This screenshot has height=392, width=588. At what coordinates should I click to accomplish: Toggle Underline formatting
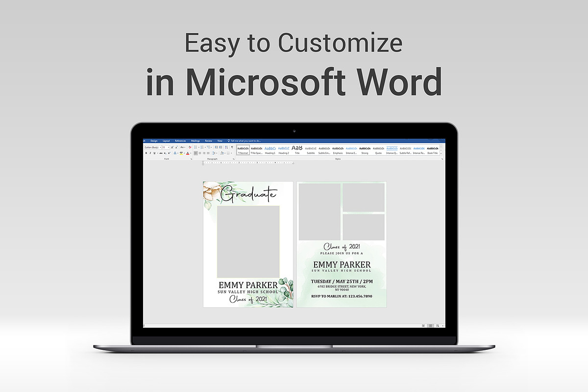[154, 153]
